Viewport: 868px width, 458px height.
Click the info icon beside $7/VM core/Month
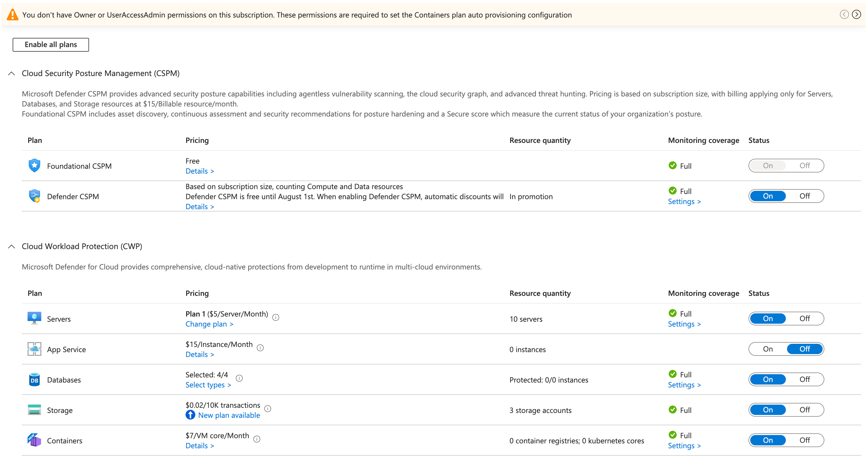257,439
